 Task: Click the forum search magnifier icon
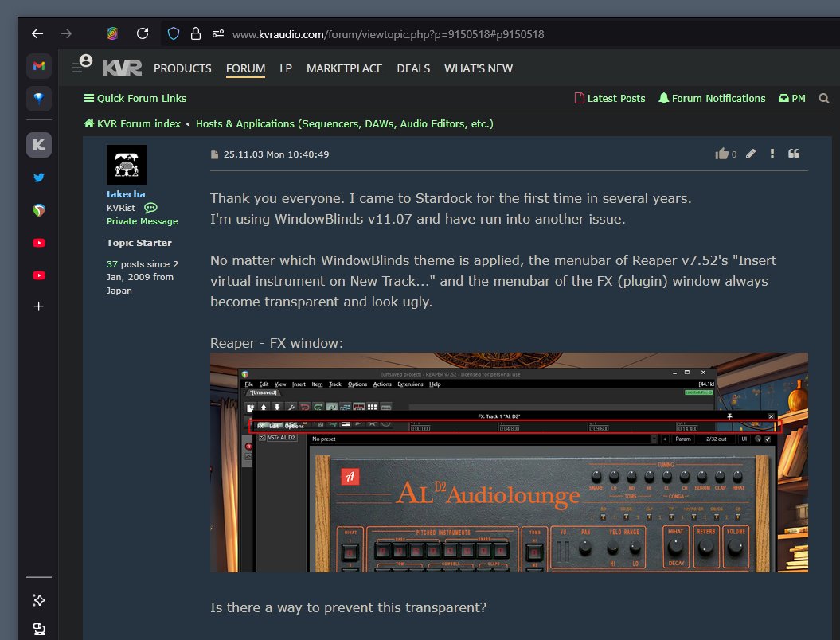(x=824, y=98)
